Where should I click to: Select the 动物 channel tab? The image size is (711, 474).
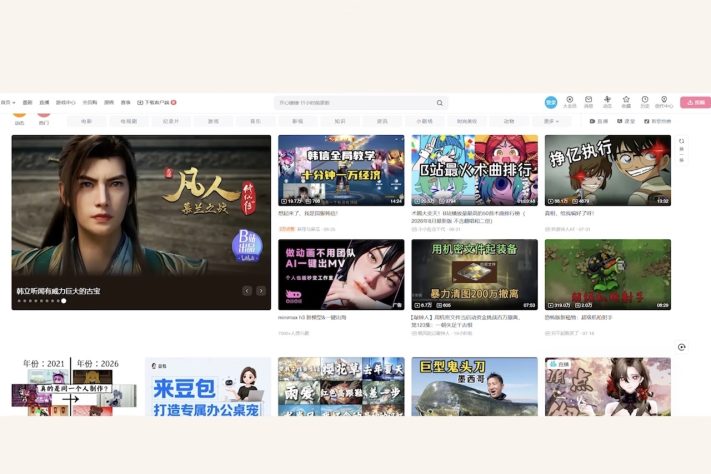click(509, 121)
